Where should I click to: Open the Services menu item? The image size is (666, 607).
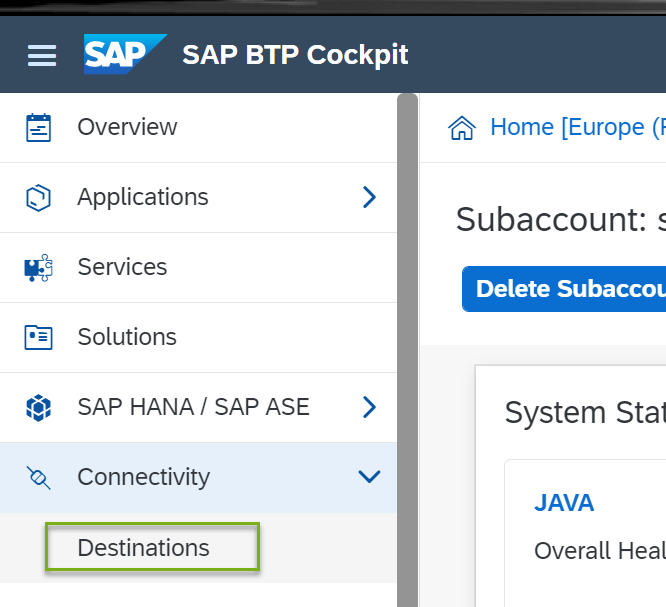(198, 268)
